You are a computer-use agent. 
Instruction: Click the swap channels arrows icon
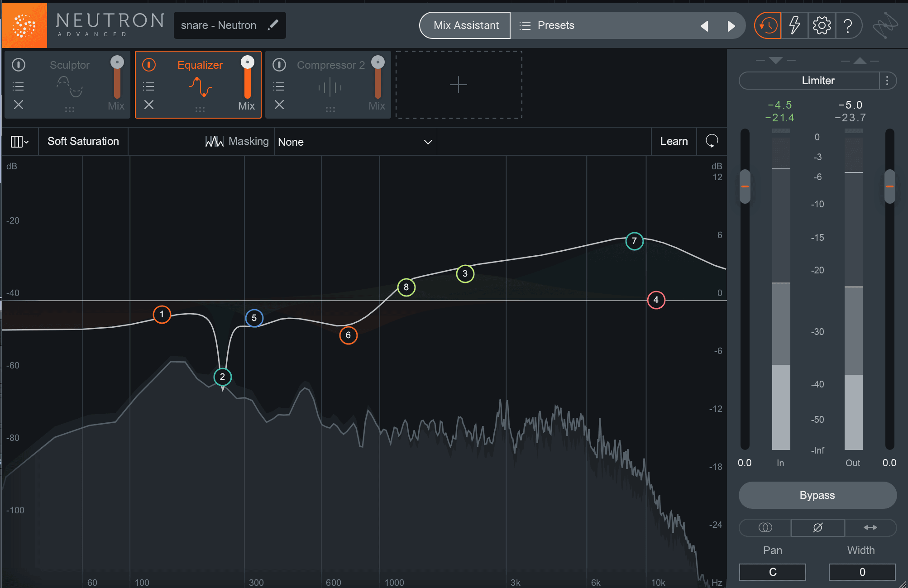click(x=870, y=527)
